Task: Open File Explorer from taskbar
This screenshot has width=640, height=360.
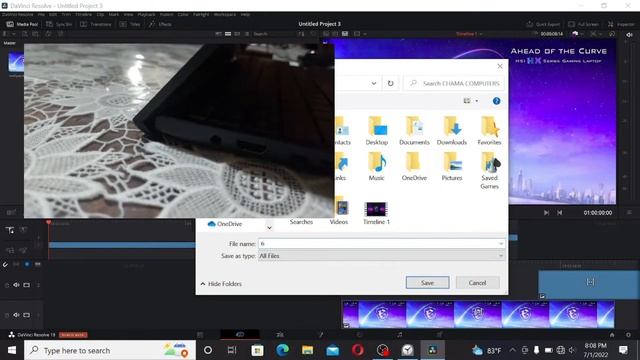Action: click(x=307, y=350)
